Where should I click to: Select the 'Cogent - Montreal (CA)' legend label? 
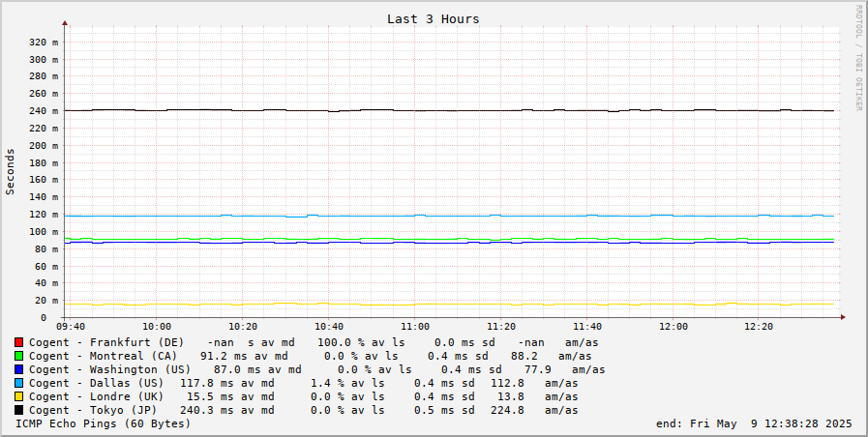(103, 356)
